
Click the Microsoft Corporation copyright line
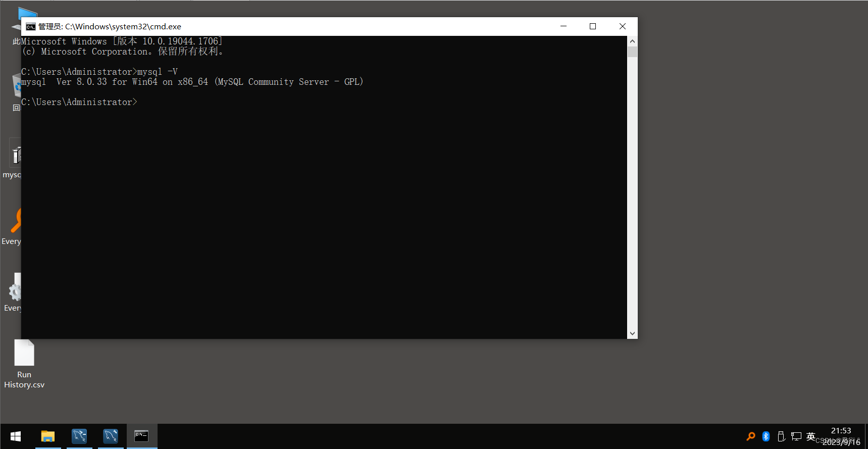tap(122, 52)
